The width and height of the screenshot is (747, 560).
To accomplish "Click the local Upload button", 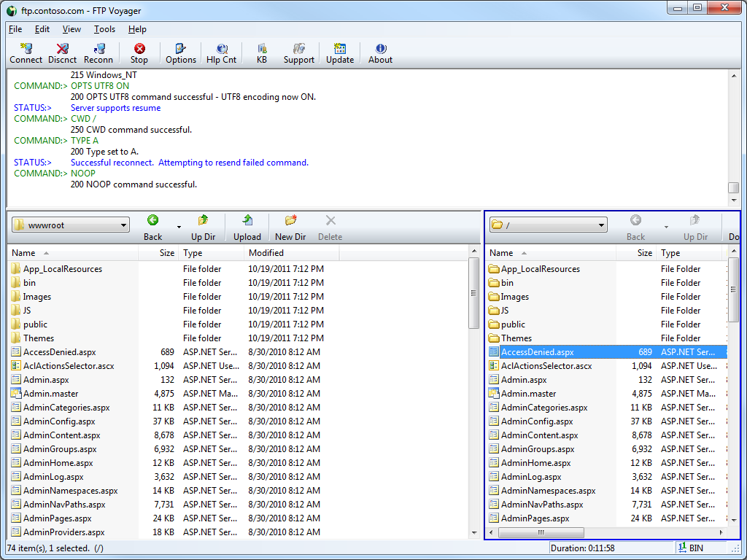I will tap(247, 227).
